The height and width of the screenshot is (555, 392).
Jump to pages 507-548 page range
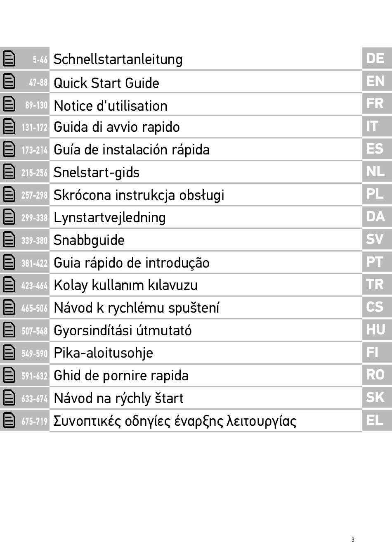tap(35, 331)
